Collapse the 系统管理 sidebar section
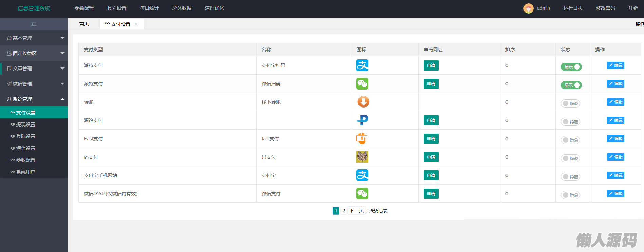 click(x=34, y=99)
